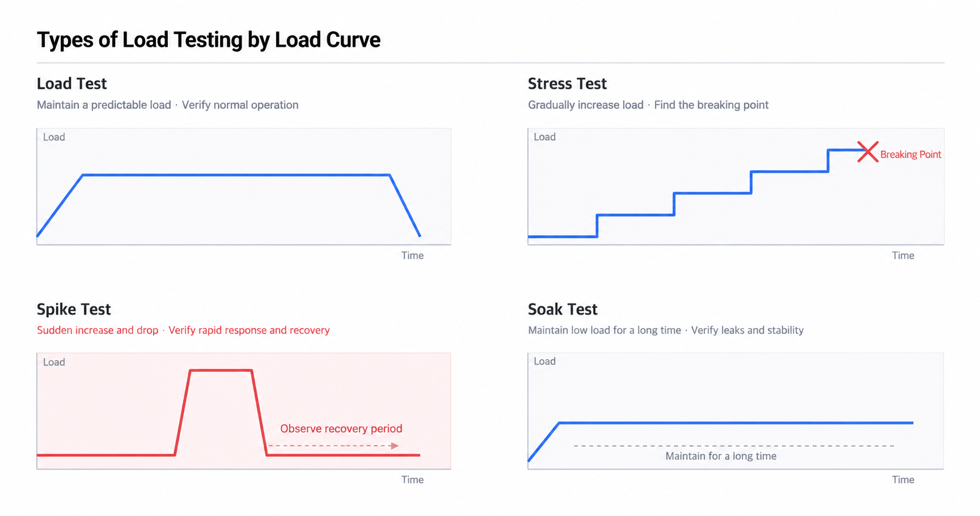Click the Time axis label under Load Test chart
980x516 pixels.
coord(412,256)
